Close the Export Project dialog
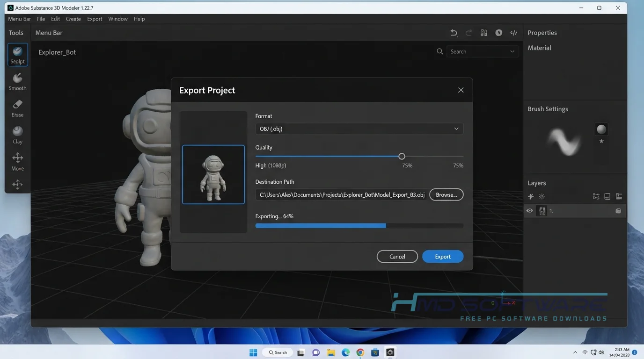 (461, 90)
